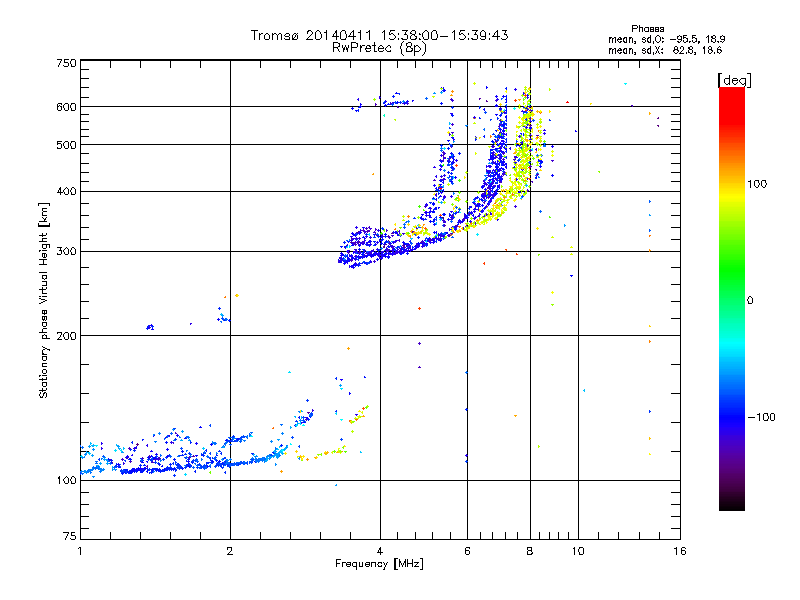Click the '[deg]' colorbar unit label
The width and height of the screenshot is (800, 600).
point(734,80)
